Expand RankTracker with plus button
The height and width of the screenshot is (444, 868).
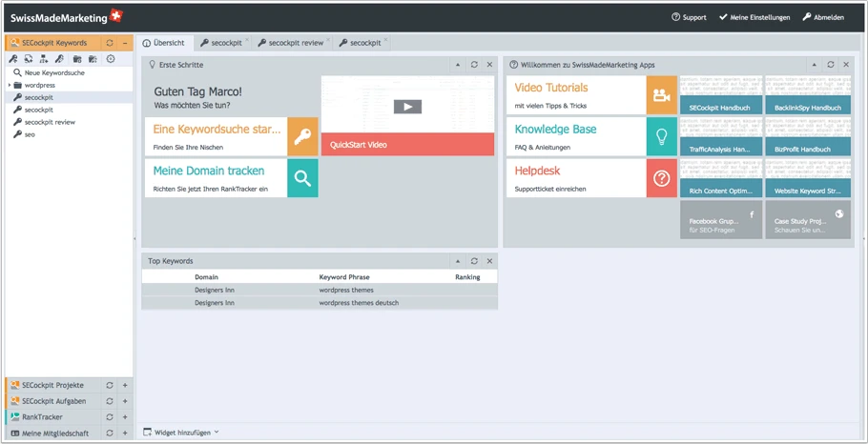pos(125,417)
